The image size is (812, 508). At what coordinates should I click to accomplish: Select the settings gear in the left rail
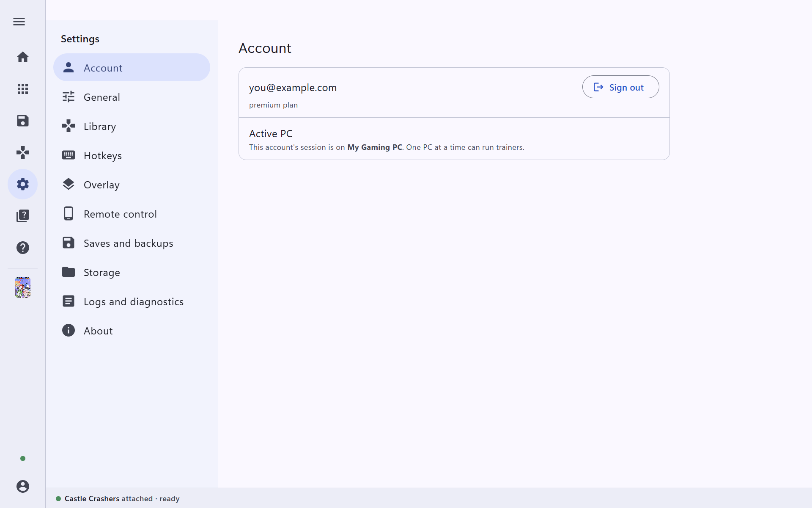coord(23,184)
